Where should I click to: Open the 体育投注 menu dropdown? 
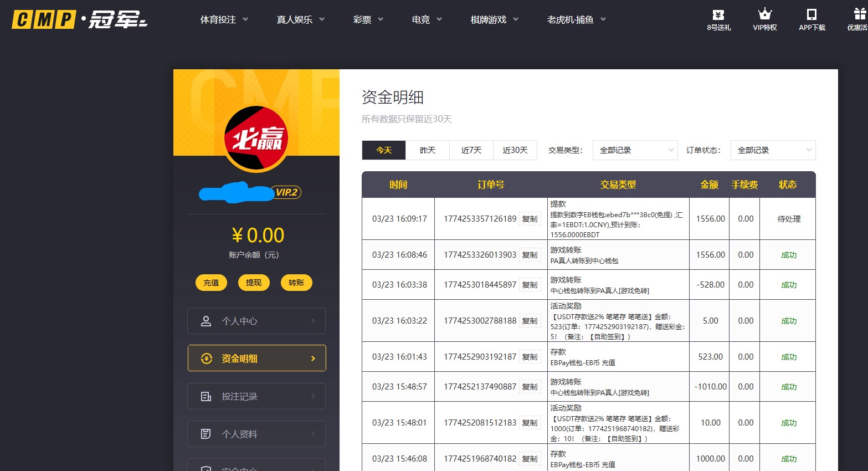pyautogui.click(x=219, y=18)
